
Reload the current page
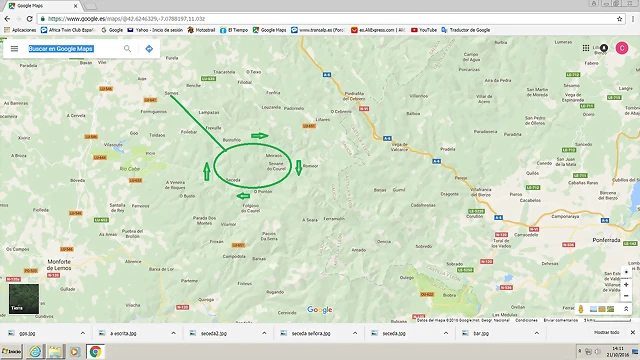point(29,19)
